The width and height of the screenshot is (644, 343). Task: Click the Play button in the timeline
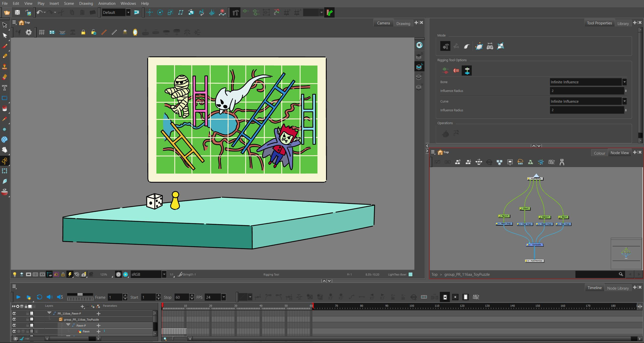coord(18,297)
